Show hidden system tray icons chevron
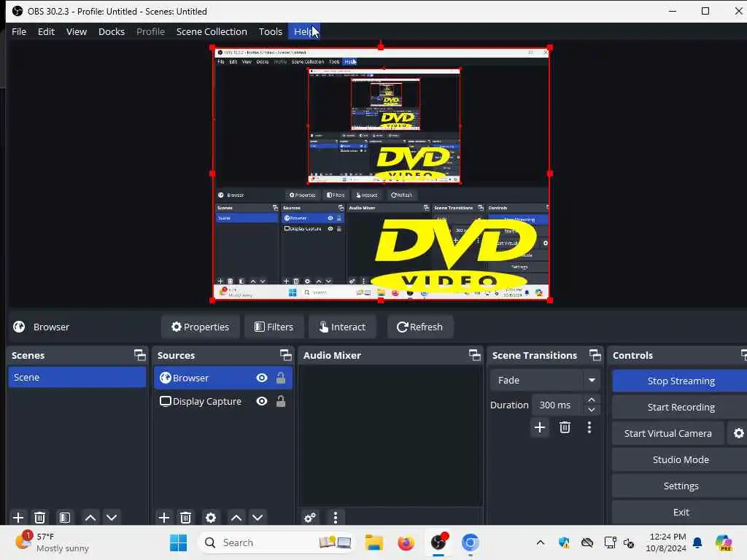Screen dimensions: 747x560 [541, 542]
